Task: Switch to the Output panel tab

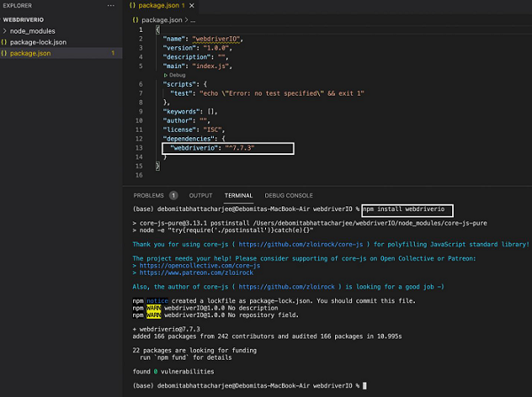Action: point(200,195)
